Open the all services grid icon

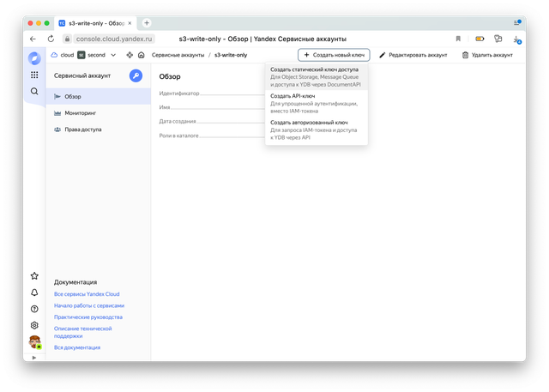(34, 75)
